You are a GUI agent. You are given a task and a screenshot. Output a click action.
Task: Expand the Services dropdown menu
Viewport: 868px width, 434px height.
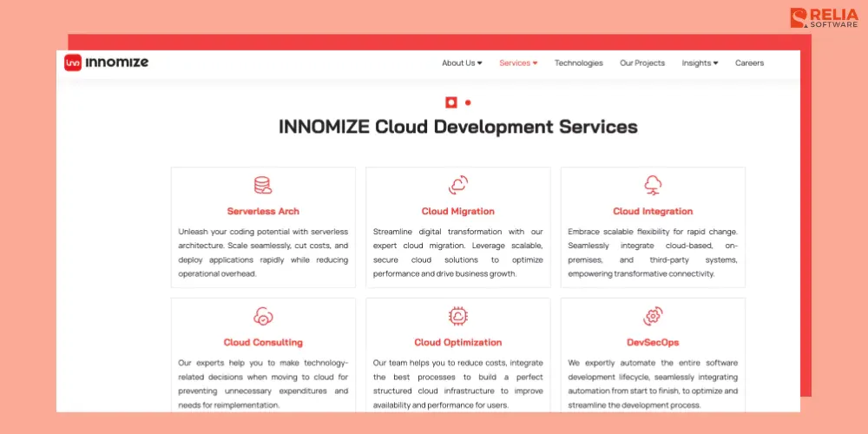coord(518,63)
